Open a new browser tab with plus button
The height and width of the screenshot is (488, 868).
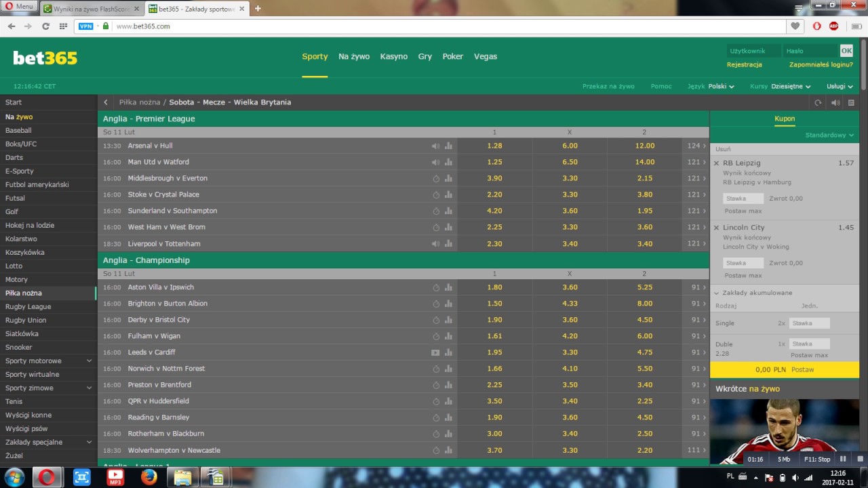[258, 8]
